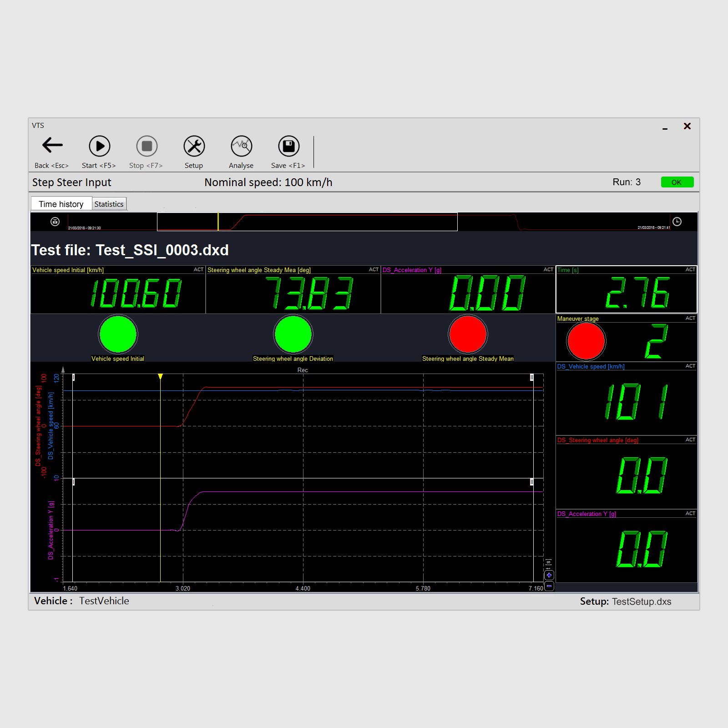Click the green OK run status button

click(x=677, y=182)
